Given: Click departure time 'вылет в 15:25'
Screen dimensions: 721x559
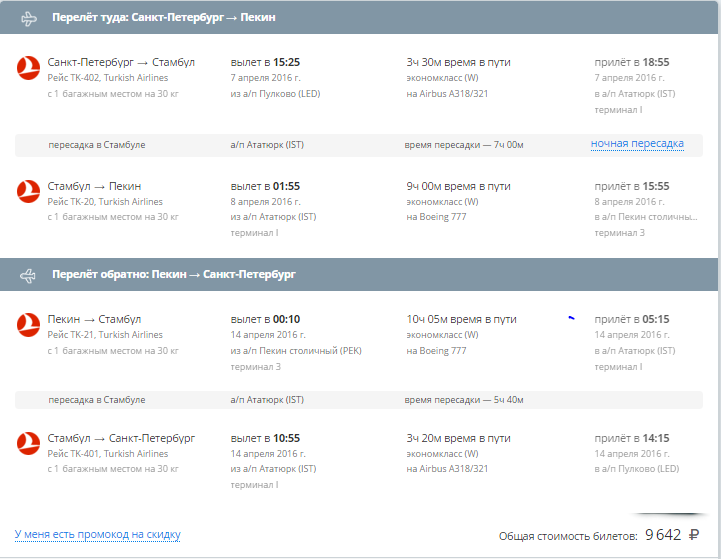Looking at the screenshot, I should click(x=265, y=62).
